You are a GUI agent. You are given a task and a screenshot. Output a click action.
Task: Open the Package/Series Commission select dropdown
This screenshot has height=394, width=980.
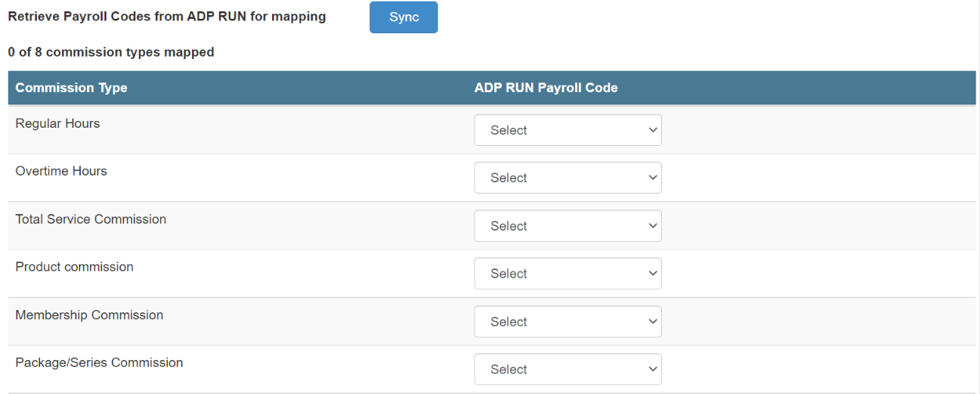pos(567,369)
